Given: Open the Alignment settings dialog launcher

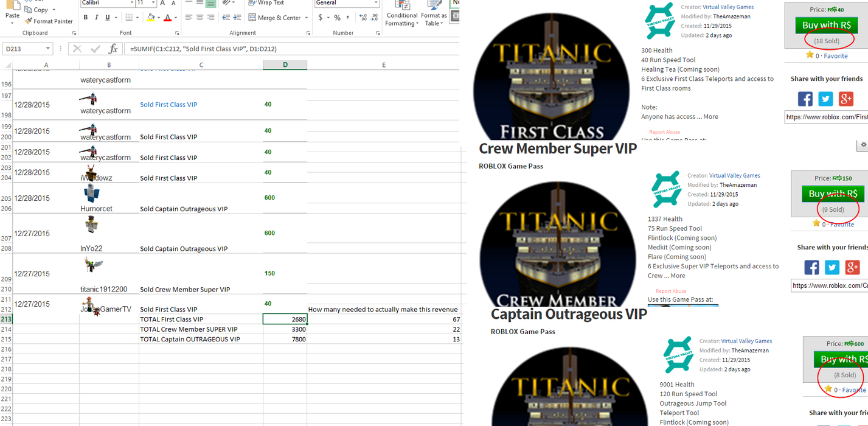Looking at the screenshot, I should click(x=309, y=33).
